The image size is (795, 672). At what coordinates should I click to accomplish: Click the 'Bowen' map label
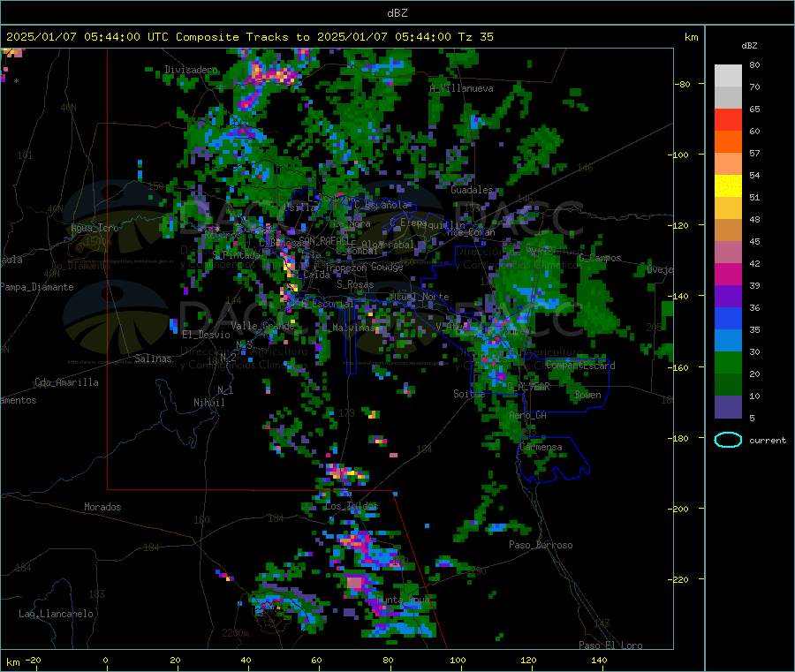(x=587, y=396)
